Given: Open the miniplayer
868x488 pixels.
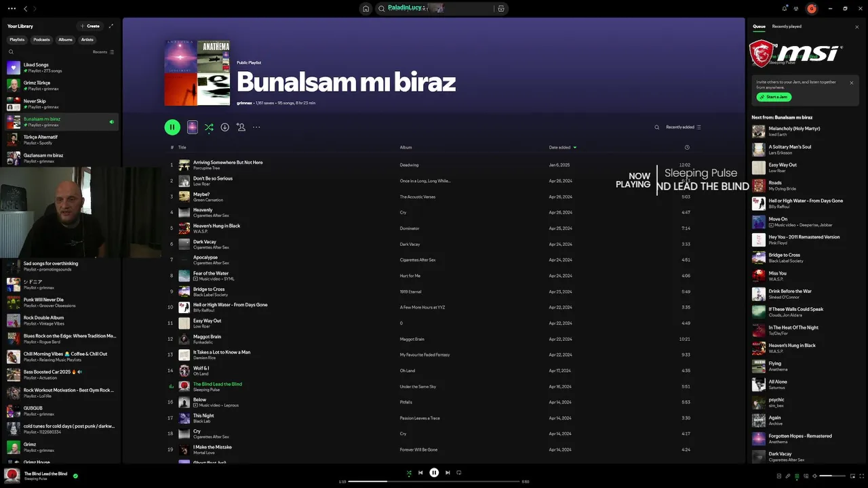Looking at the screenshot, I should [x=852, y=476].
